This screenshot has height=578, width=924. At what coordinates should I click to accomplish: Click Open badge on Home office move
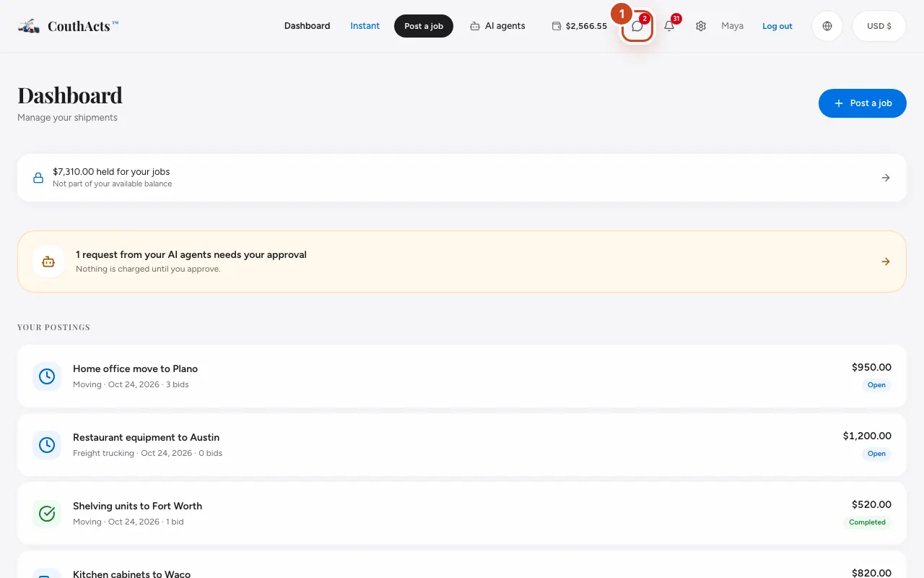876,385
